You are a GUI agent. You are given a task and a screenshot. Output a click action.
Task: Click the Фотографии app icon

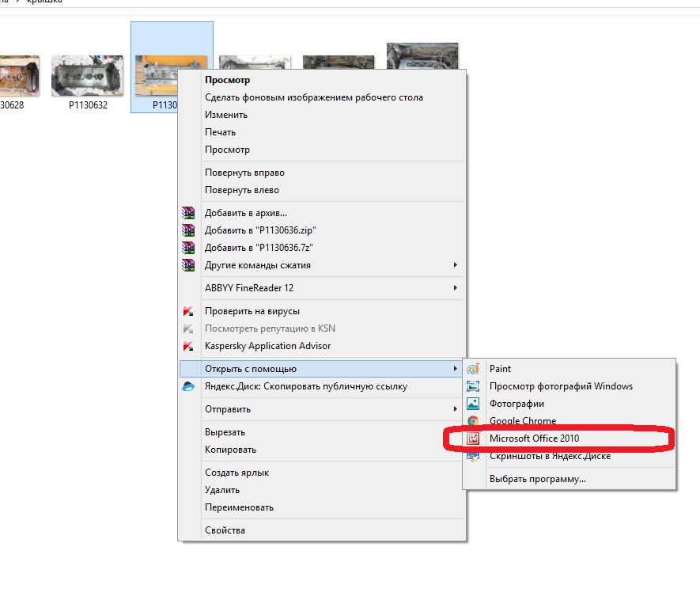point(473,404)
